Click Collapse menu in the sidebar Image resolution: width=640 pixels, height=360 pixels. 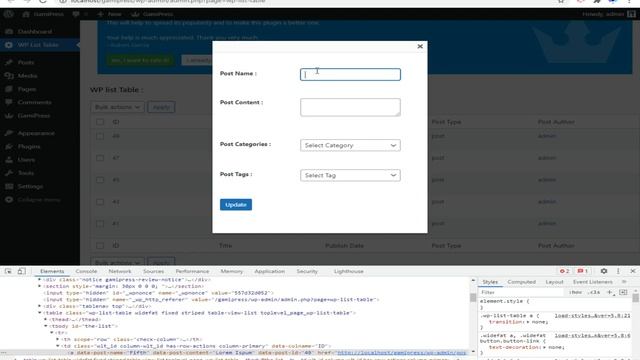point(38,200)
